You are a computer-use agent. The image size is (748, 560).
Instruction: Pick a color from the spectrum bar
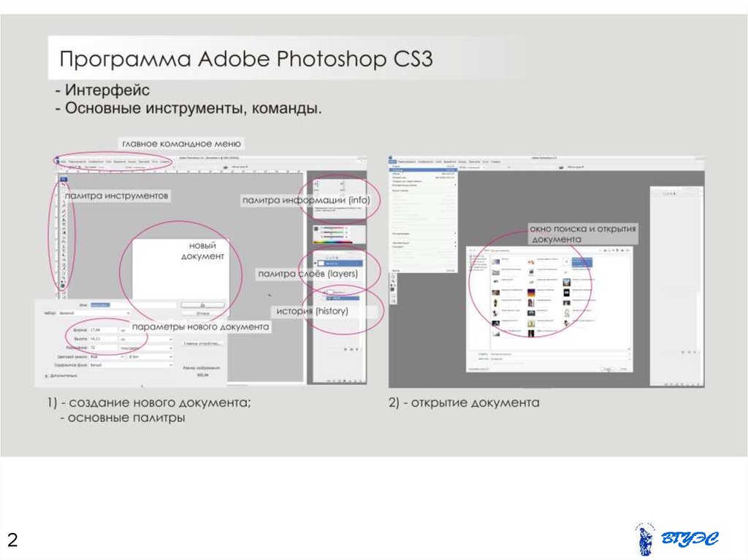(x=333, y=242)
